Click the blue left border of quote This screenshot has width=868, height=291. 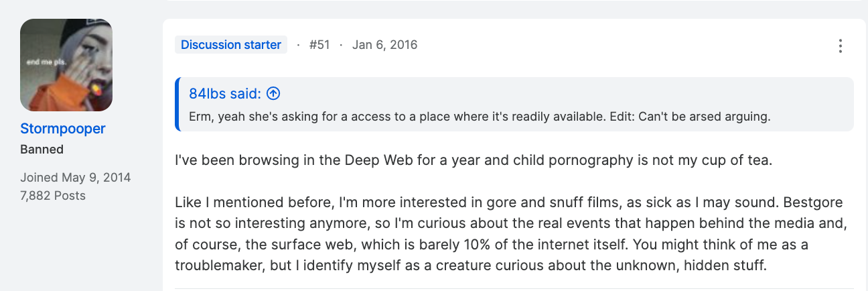(x=177, y=104)
